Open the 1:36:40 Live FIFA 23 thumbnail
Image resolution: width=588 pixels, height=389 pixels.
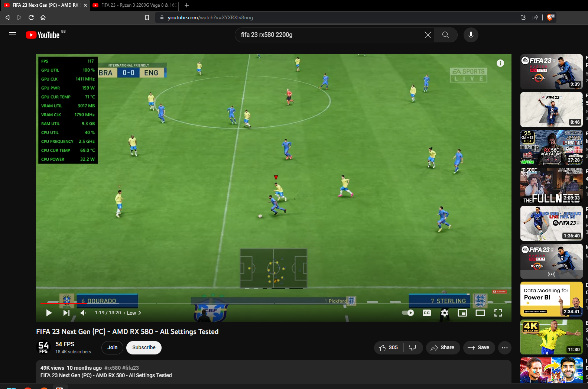point(551,223)
